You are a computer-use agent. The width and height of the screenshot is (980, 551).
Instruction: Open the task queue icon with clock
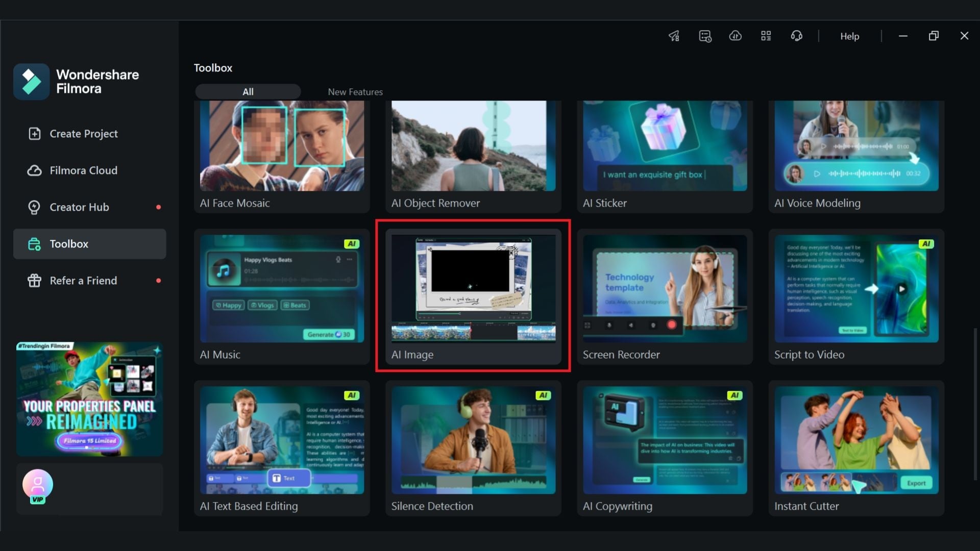[704, 36]
